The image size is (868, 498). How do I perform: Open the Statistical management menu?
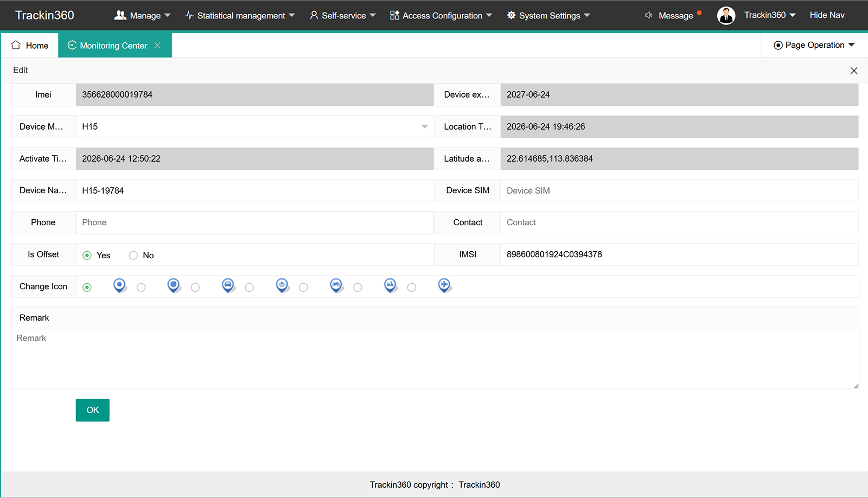point(240,15)
